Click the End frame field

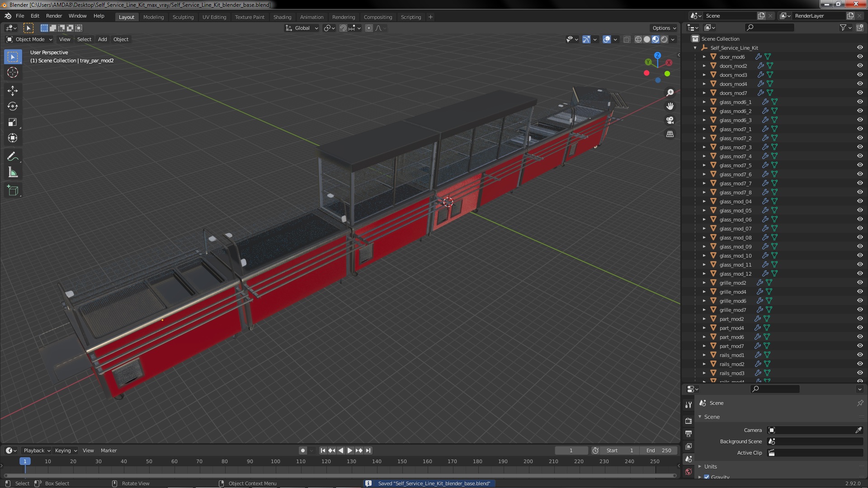659,450
